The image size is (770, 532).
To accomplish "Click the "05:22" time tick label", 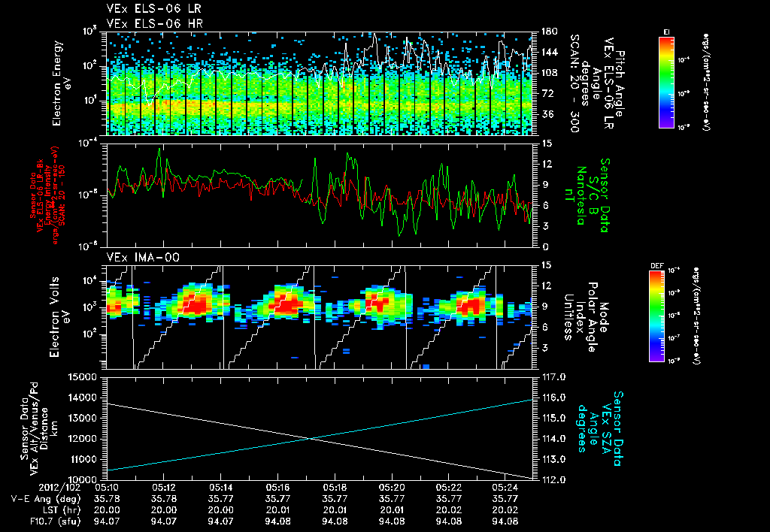I will pyautogui.click(x=448, y=486).
